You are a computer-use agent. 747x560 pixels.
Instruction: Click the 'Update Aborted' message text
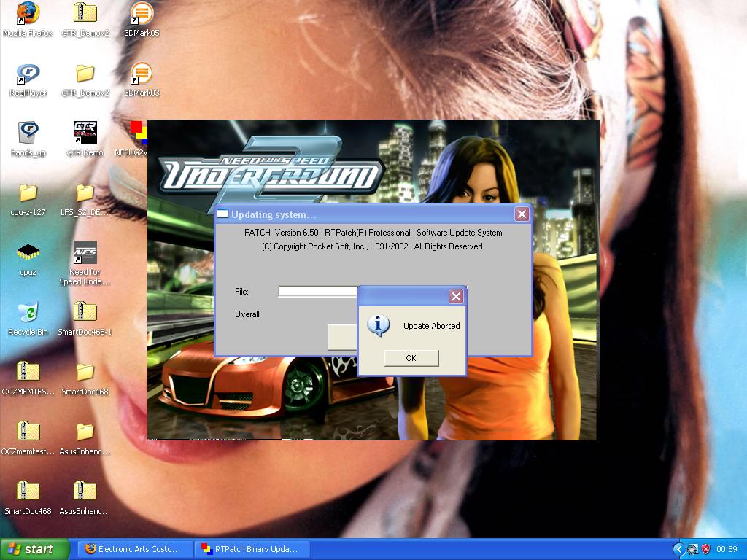tap(432, 326)
